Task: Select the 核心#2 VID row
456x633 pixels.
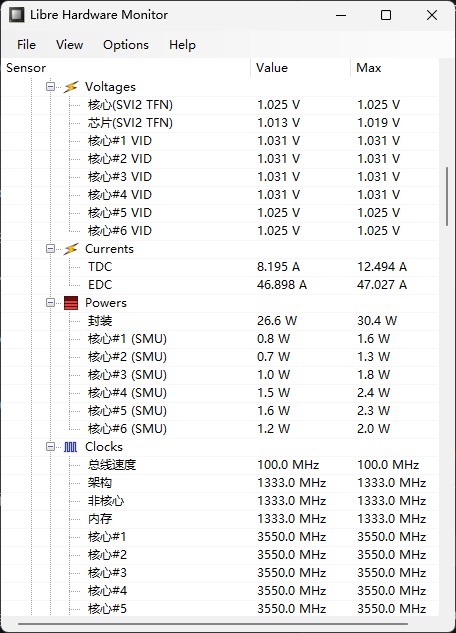Action: 220,159
